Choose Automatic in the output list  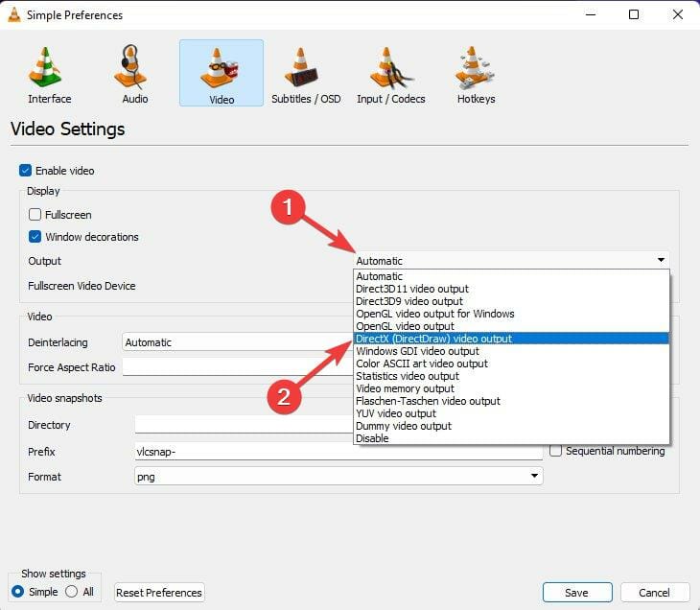click(512, 276)
